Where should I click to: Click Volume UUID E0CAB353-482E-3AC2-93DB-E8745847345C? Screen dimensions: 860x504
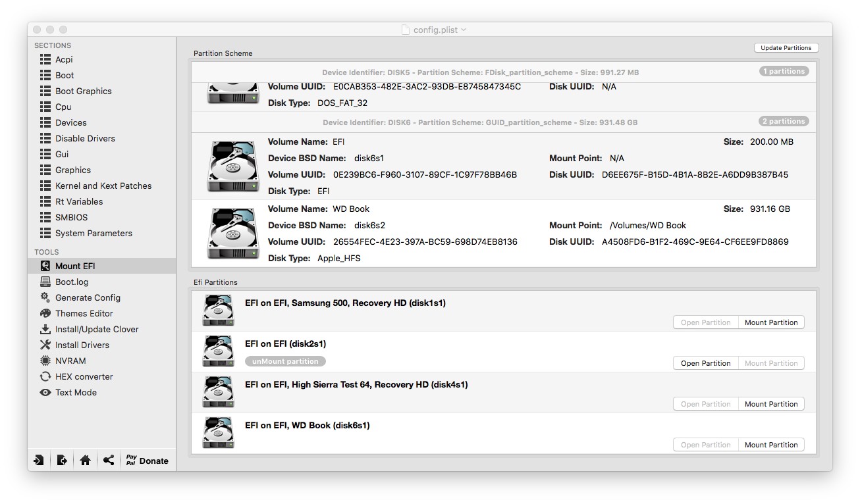(427, 87)
